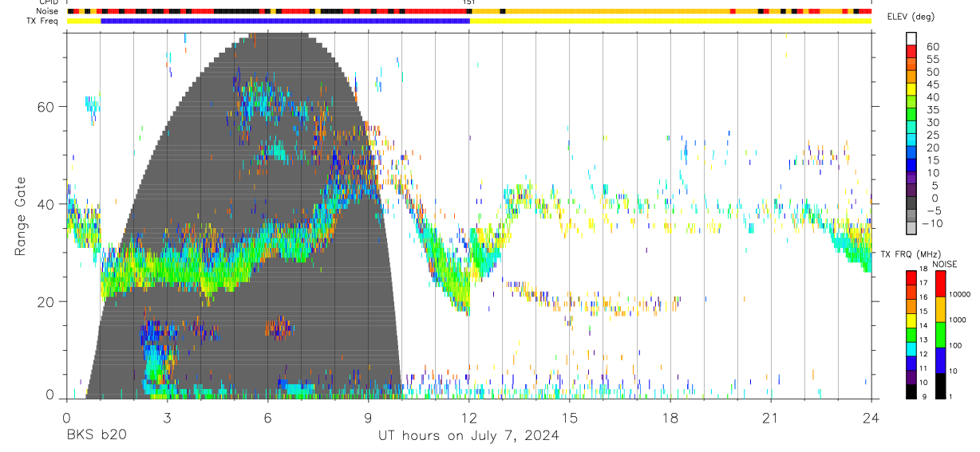Viewport: 980px width, 452px height.
Task: Click the x-axis tick label 9
Action: [368, 418]
